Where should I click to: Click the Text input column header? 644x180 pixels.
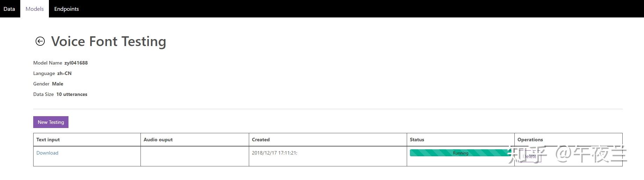(x=48, y=140)
